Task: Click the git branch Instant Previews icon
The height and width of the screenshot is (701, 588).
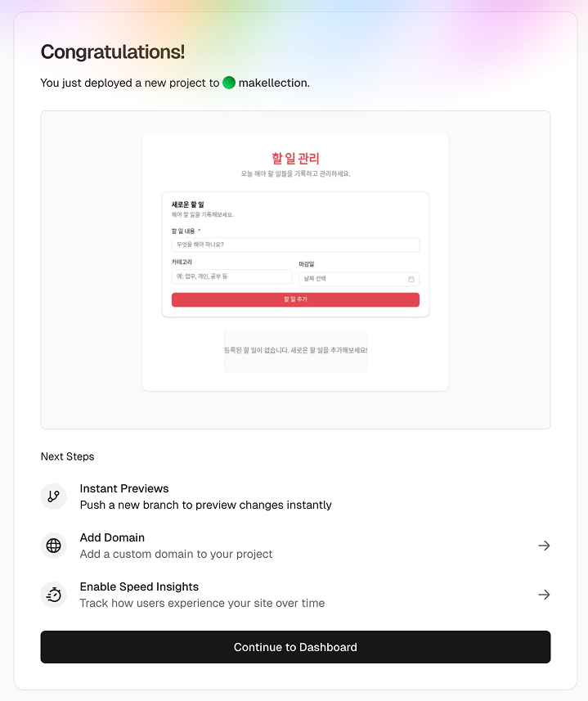Action: [x=54, y=497]
